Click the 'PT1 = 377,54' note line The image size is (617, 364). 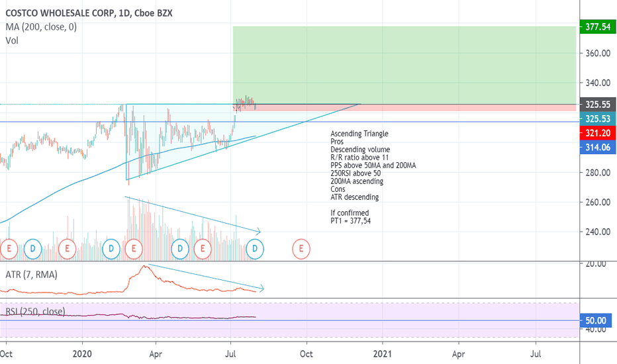point(350,221)
